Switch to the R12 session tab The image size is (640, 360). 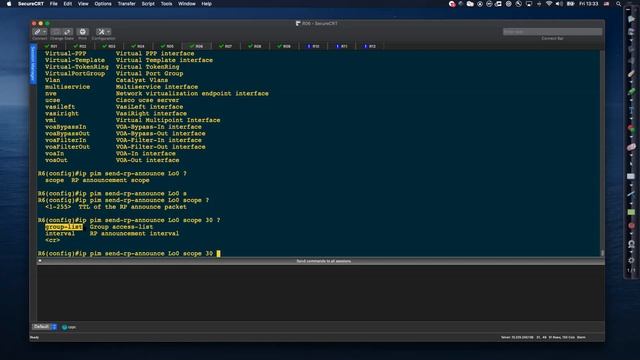[370, 46]
